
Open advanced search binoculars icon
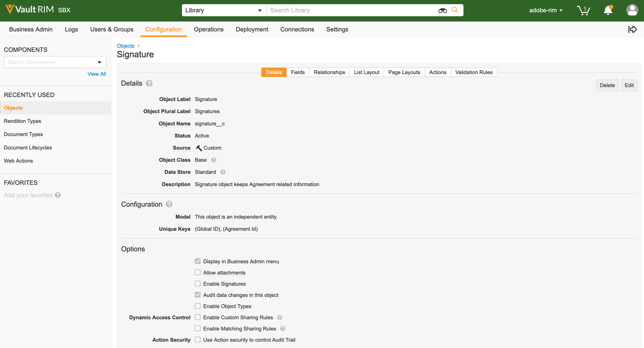click(442, 10)
